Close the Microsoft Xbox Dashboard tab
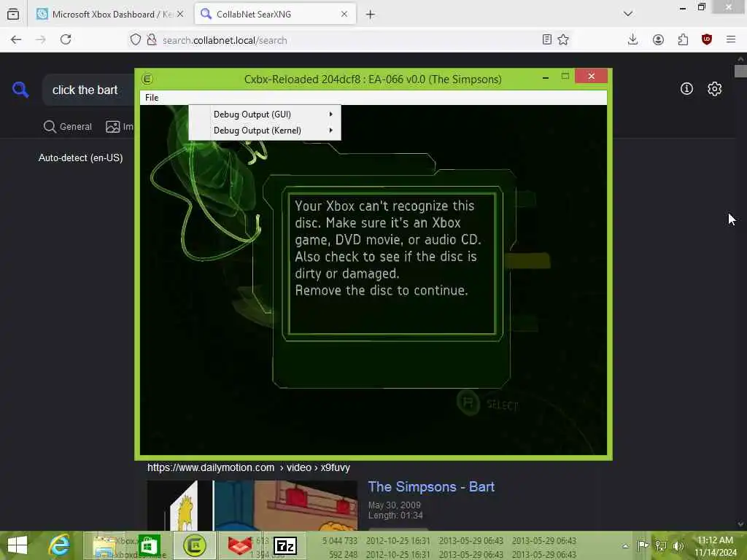 click(180, 15)
